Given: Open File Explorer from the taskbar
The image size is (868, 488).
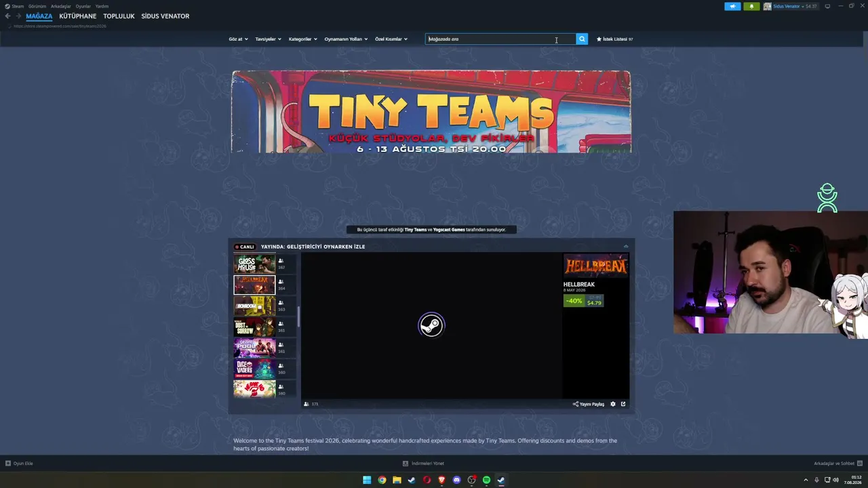Looking at the screenshot, I should tap(397, 480).
